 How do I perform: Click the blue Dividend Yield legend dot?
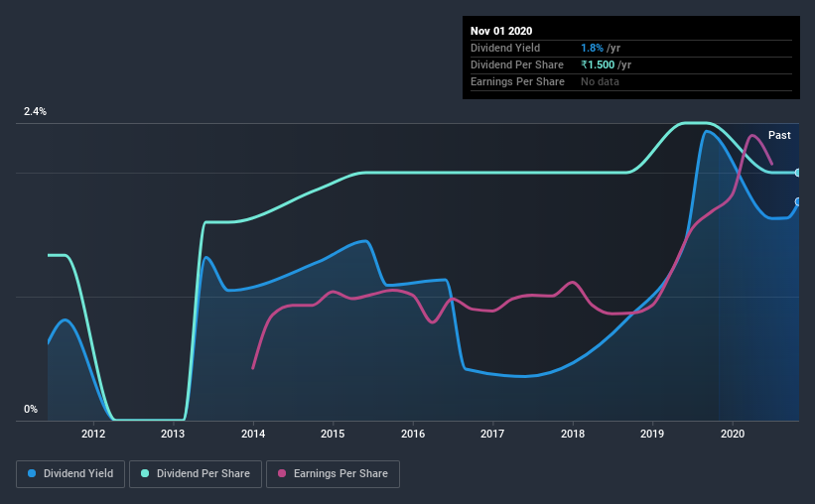coord(32,473)
